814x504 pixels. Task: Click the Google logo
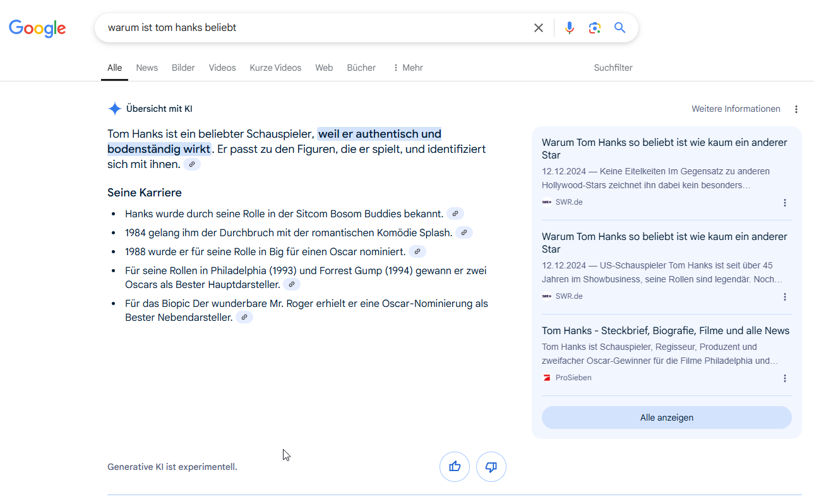[x=37, y=28]
